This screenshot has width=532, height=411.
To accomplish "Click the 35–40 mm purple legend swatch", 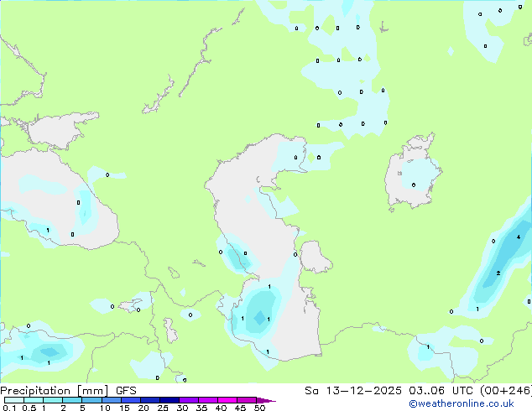I will coord(208,400).
